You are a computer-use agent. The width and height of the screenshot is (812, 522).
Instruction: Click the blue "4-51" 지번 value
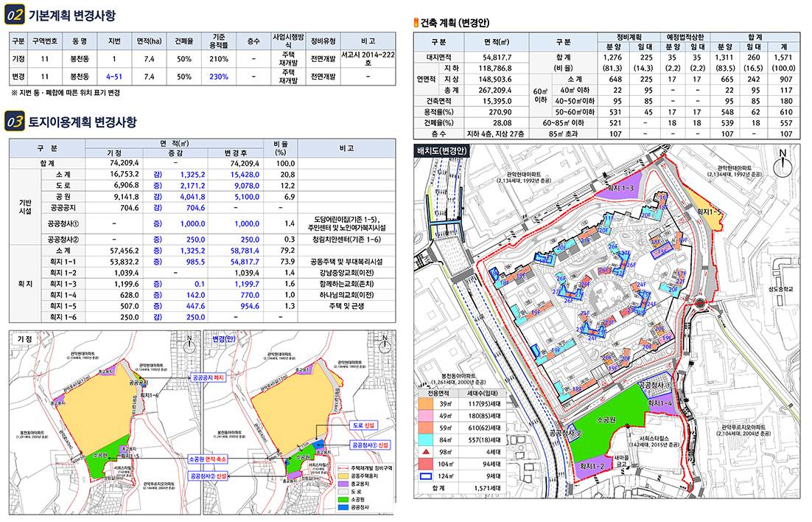114,76
